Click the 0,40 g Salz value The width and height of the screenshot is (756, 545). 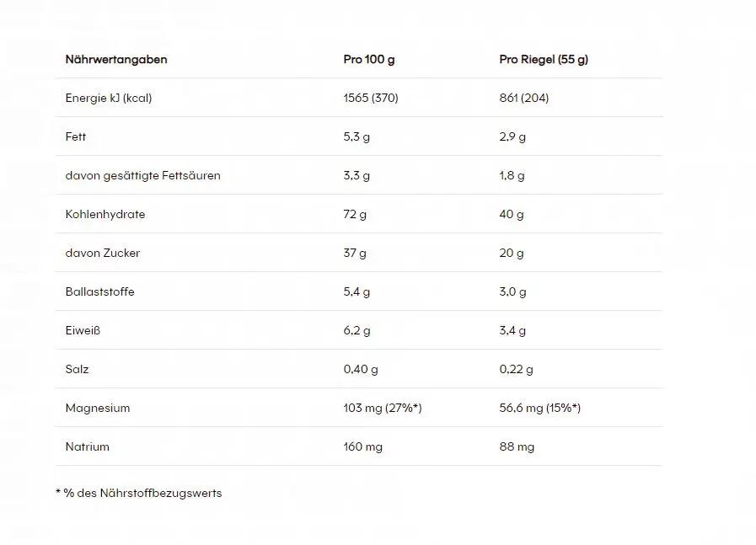point(361,369)
